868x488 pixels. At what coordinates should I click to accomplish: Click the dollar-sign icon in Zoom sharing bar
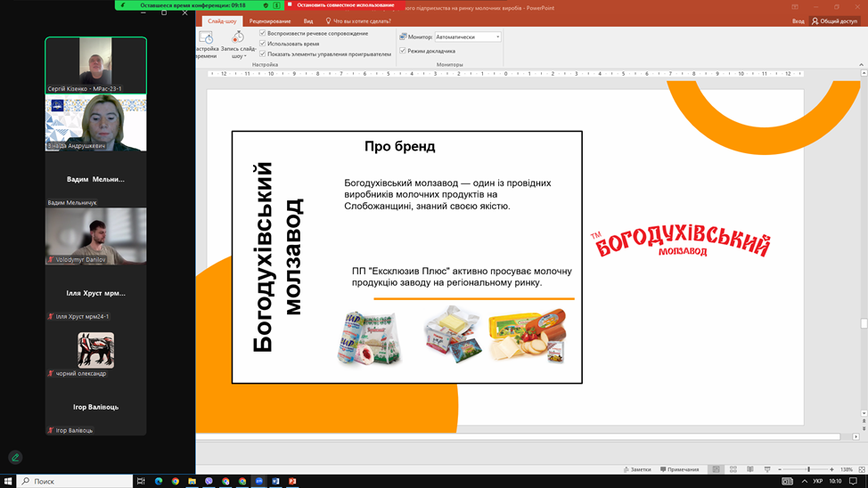point(276,5)
